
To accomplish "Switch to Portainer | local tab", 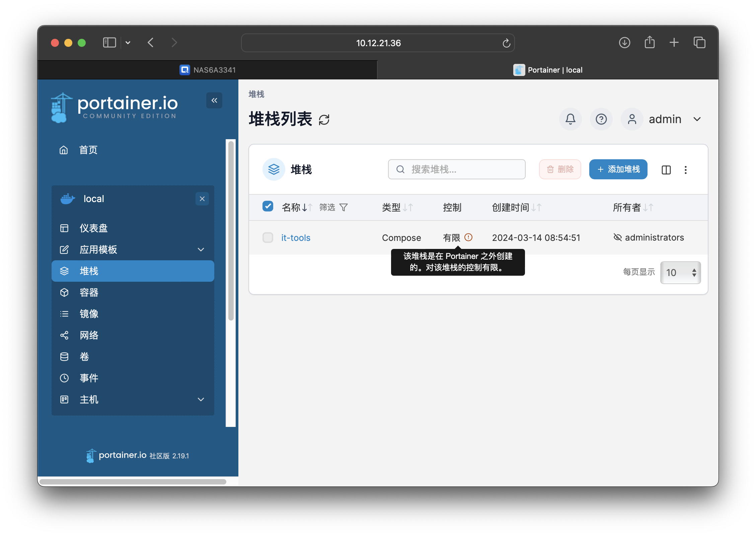I will click(x=548, y=70).
